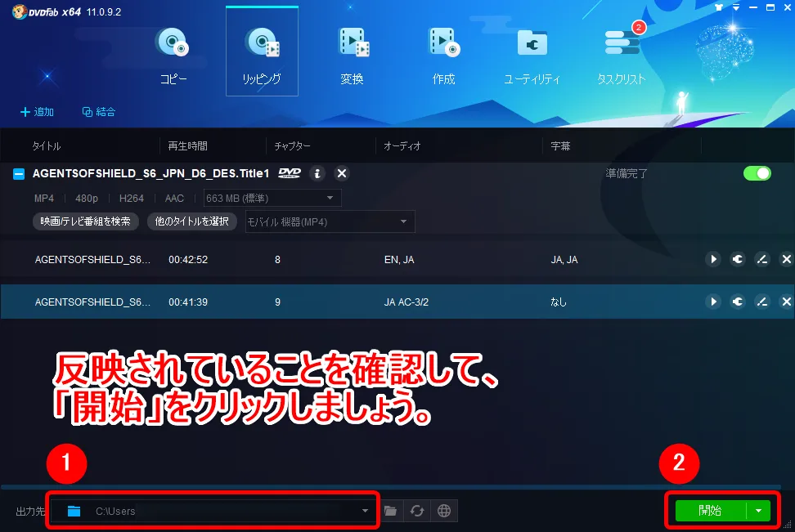Expand the output path dropdown arrow
The width and height of the screenshot is (795, 532).
(365, 511)
